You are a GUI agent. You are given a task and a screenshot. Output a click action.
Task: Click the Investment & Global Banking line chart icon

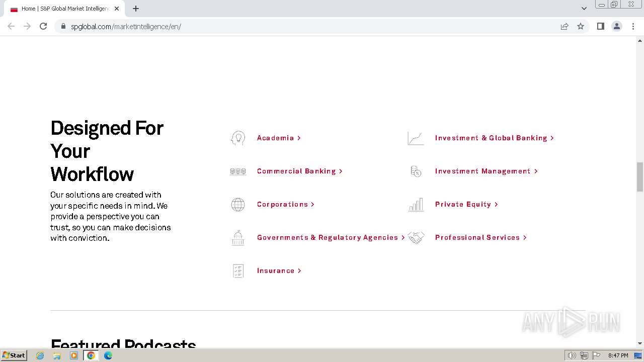(x=416, y=138)
